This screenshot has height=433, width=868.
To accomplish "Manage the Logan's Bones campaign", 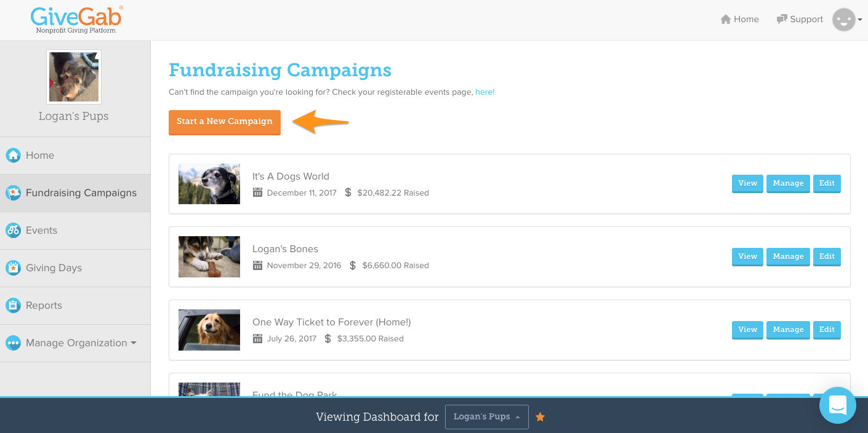I will pos(788,256).
